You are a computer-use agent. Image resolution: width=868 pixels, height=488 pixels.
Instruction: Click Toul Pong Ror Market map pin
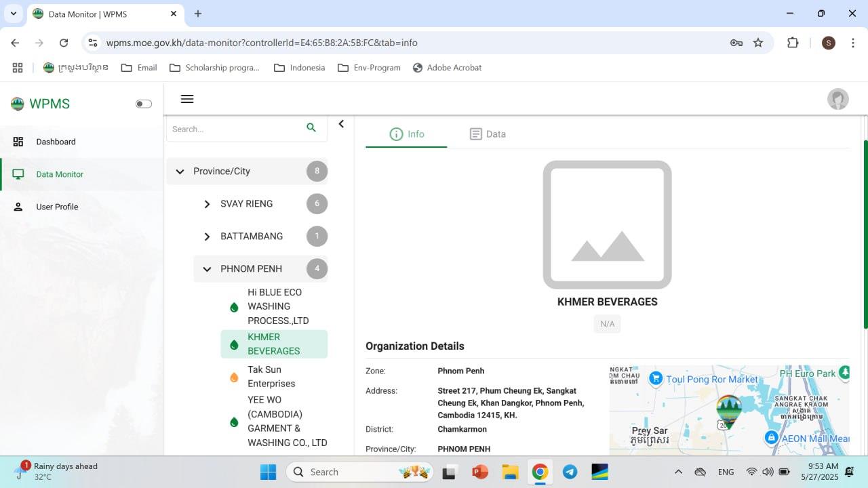click(655, 378)
